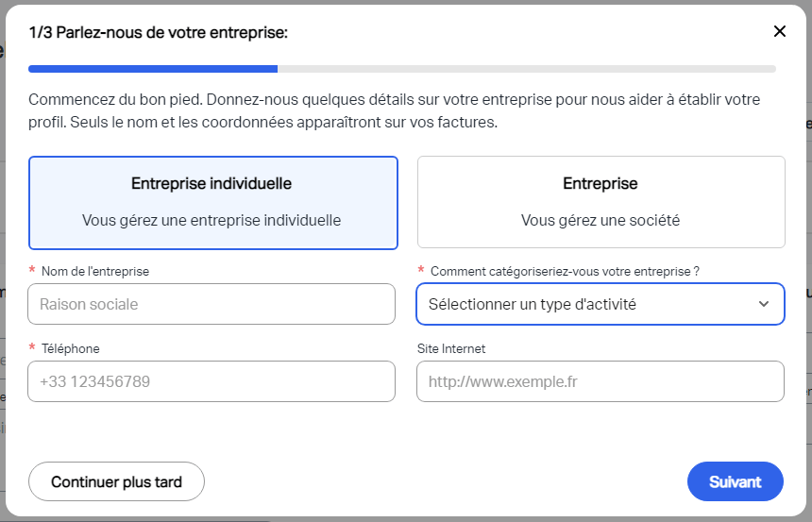Open the type d'activité dropdown
Image resolution: width=812 pixels, height=522 pixels.
(x=601, y=304)
